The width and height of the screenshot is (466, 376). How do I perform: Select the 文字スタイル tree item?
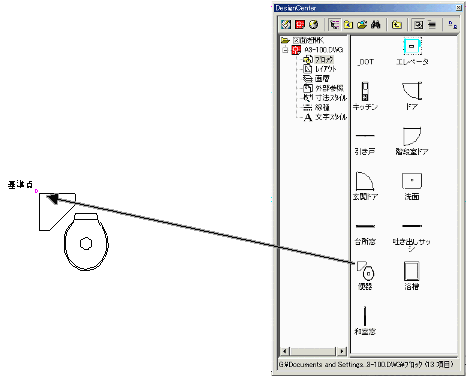(331, 117)
